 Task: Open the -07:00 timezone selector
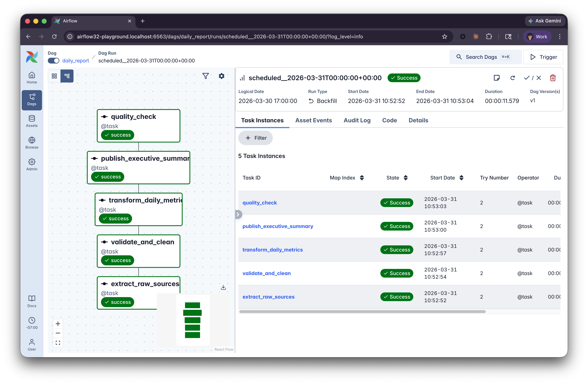(x=32, y=323)
